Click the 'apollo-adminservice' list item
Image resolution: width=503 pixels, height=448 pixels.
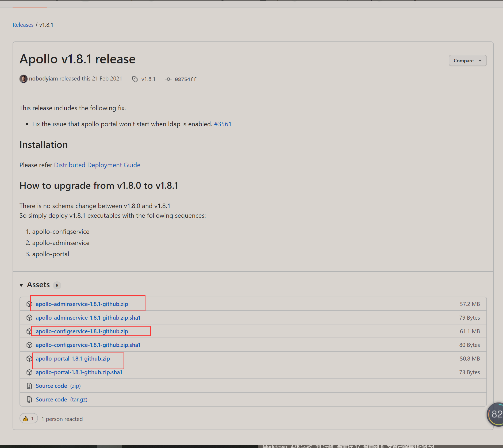click(61, 243)
